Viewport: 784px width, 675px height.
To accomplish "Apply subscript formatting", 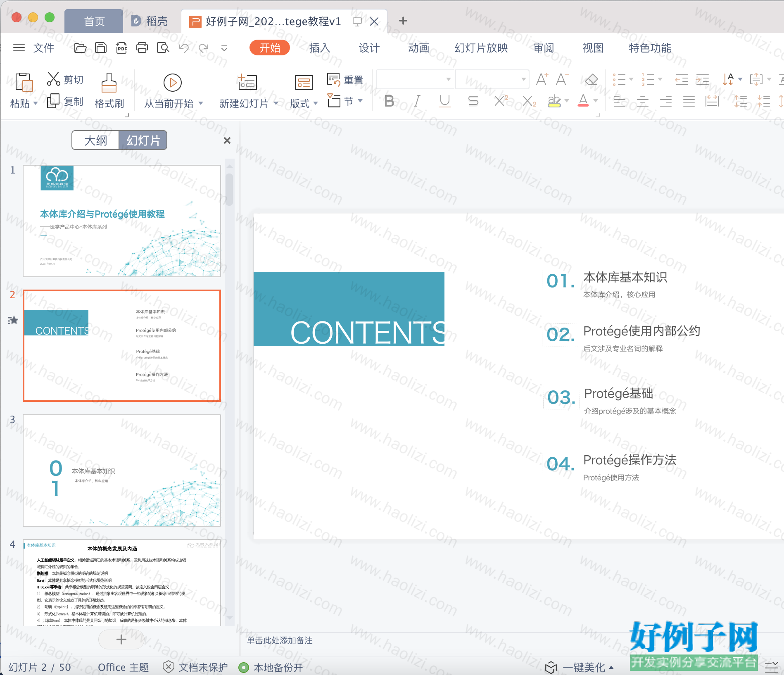I will [x=529, y=101].
